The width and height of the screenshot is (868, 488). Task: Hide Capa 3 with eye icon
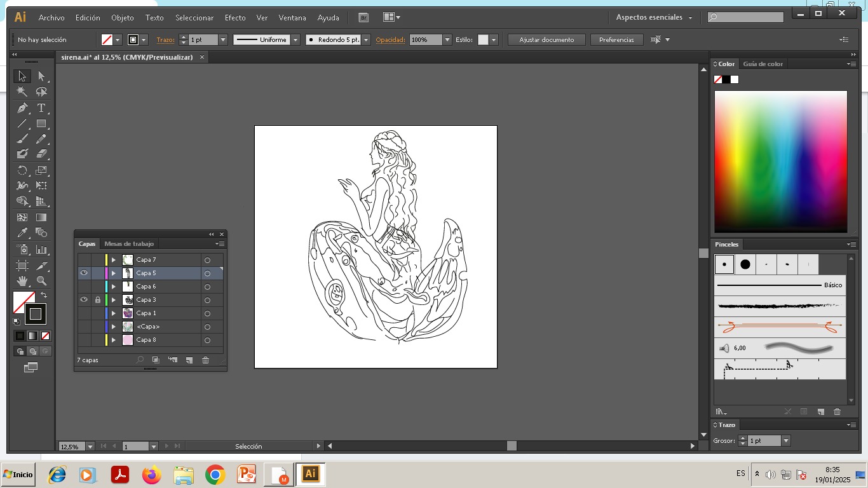[x=84, y=300]
